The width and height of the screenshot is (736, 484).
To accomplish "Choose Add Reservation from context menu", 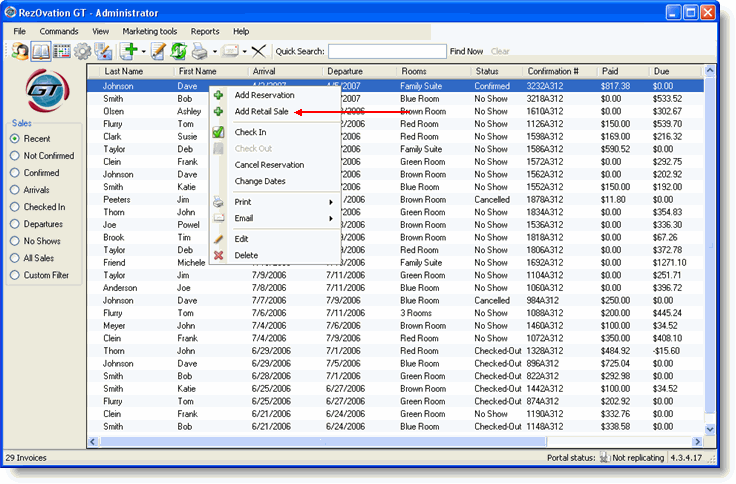I will tap(265, 95).
